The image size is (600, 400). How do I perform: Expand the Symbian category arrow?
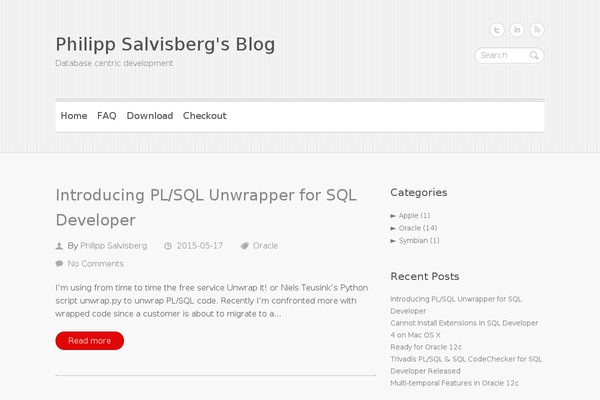point(393,241)
